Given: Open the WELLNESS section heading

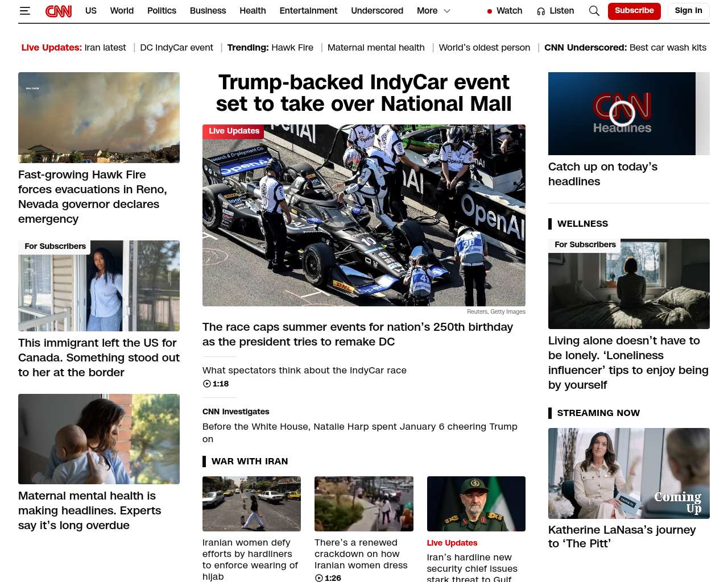Looking at the screenshot, I should pos(583,224).
